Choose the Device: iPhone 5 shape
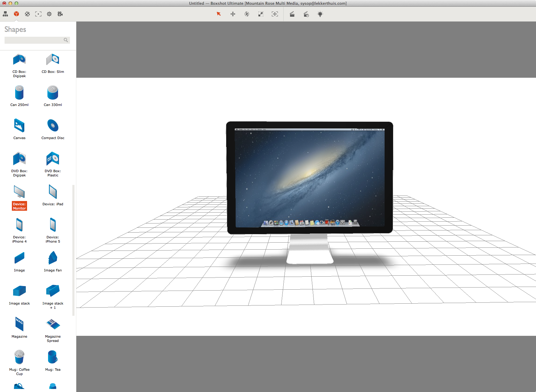Screen dimensions: 536x392 pos(53,230)
